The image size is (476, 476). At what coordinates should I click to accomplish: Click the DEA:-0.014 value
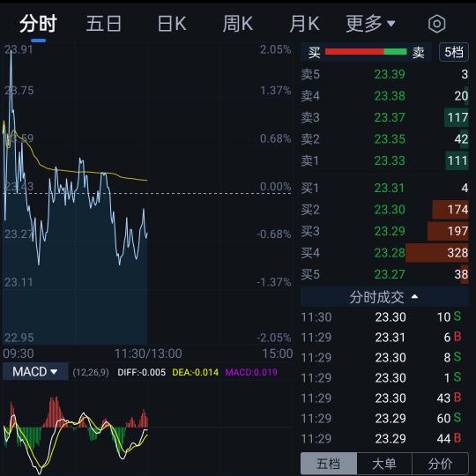pos(195,372)
